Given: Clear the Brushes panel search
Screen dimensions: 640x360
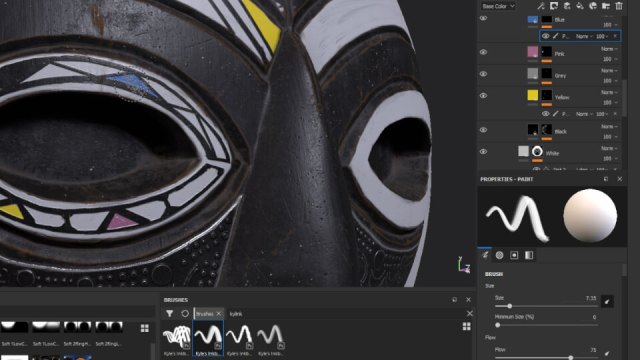Looking at the screenshot, I should point(469,313).
